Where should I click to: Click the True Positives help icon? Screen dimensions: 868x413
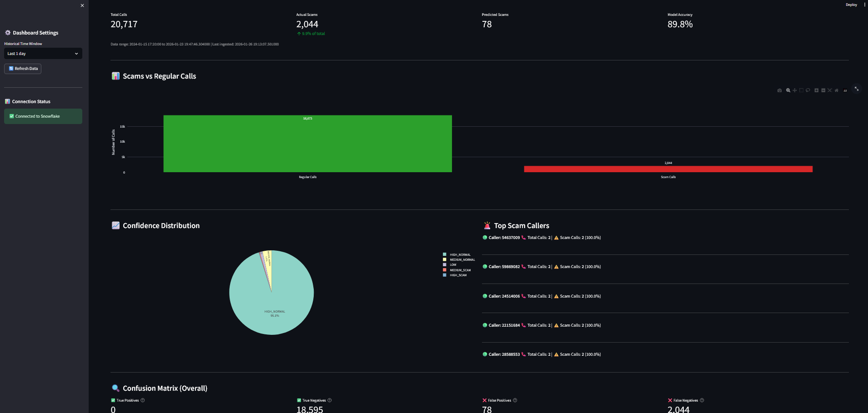143,400
